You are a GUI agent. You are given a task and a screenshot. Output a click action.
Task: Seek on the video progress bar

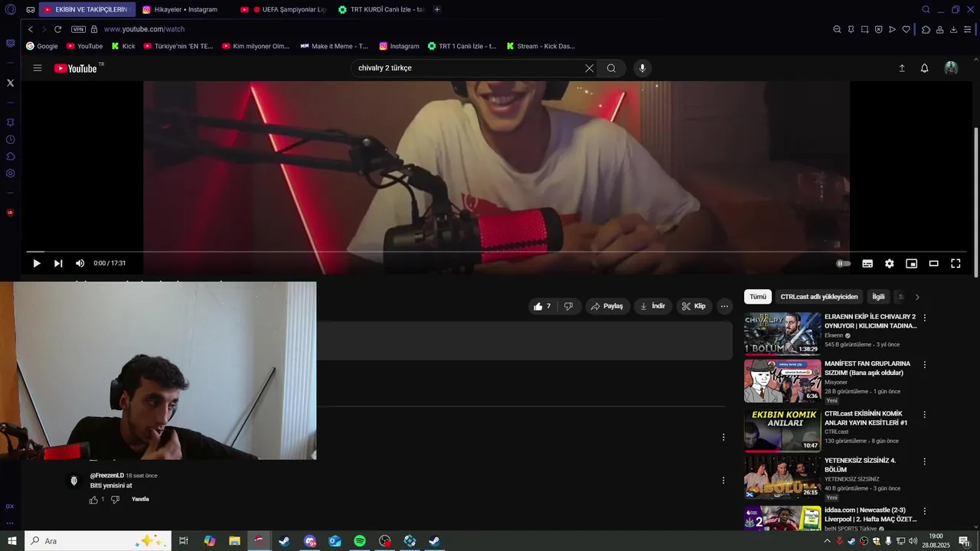pyautogui.click(x=496, y=251)
